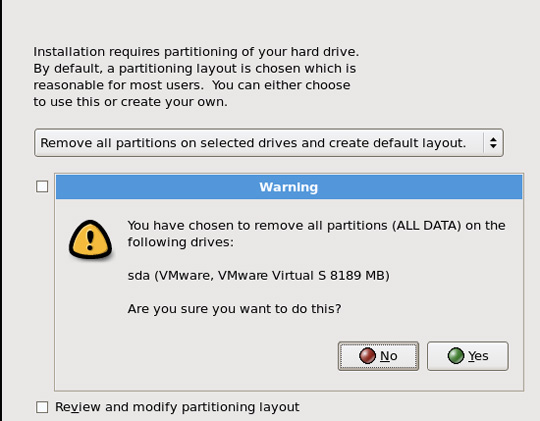The width and height of the screenshot is (540, 421).
Task: Click the 'By default, a partitioning layout' line
Action: 195,69
